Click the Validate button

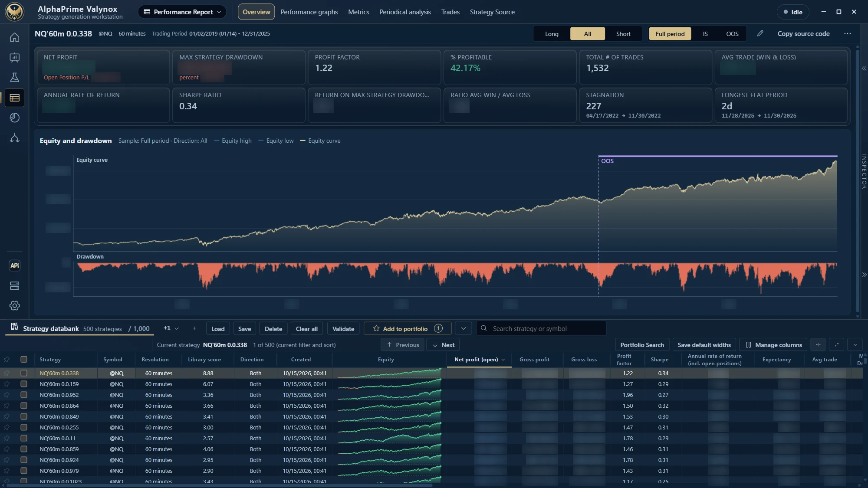click(x=343, y=328)
